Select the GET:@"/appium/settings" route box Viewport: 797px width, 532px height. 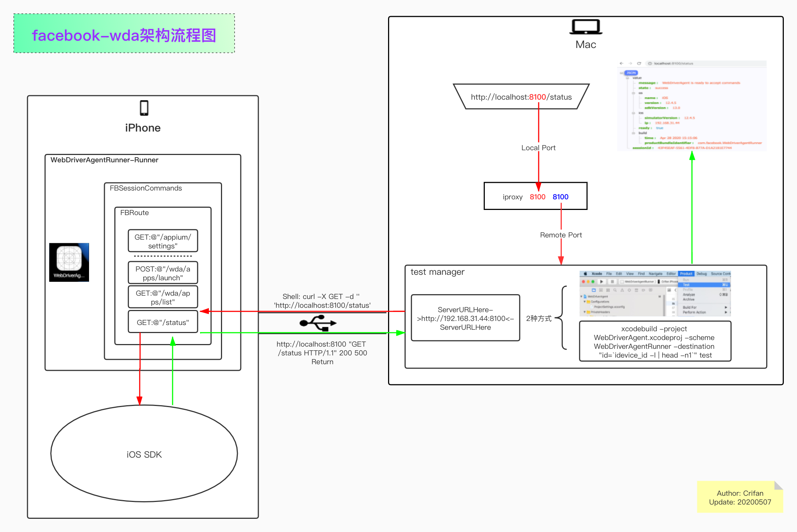pyautogui.click(x=163, y=241)
